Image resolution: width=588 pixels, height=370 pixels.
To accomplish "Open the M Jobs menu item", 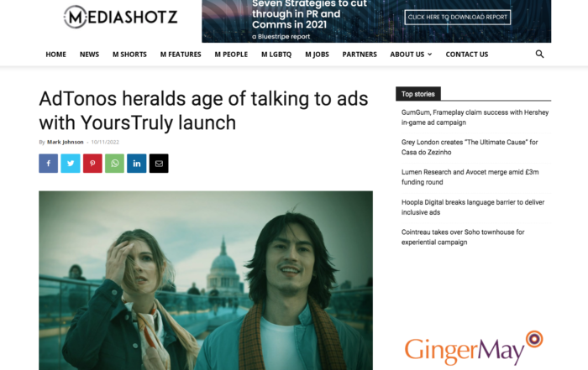I will (x=317, y=55).
